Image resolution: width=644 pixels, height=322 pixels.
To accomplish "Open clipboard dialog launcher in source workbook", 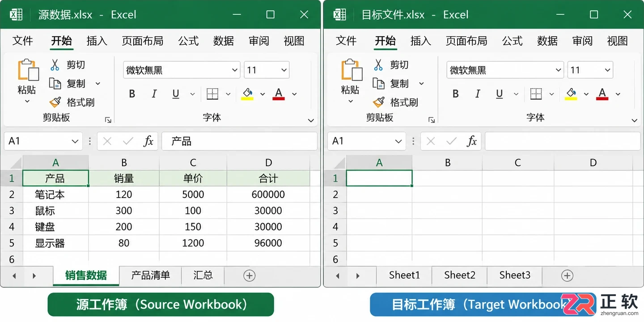I will coord(108,120).
